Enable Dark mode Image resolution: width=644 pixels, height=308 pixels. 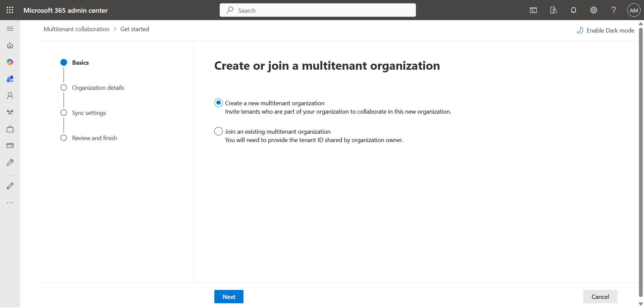(605, 30)
